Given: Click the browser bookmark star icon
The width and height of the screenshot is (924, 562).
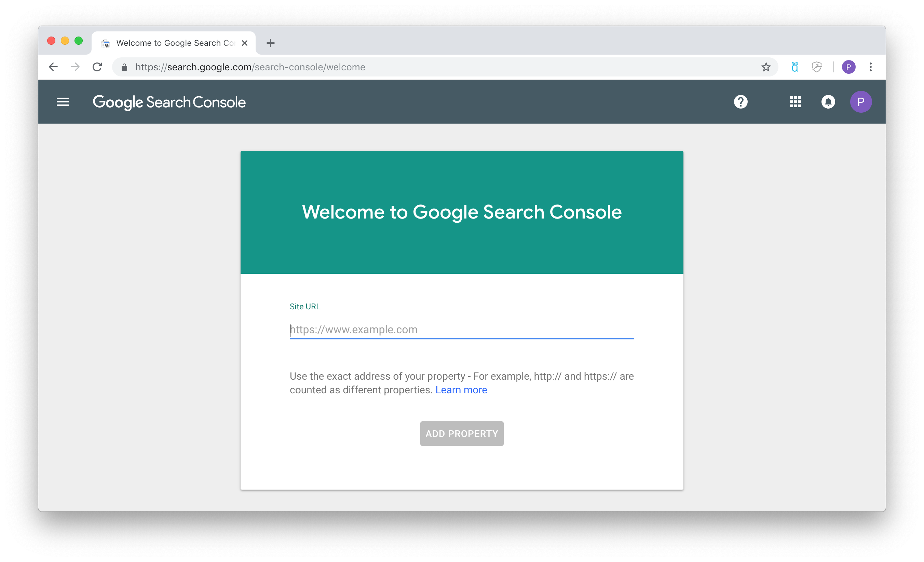Looking at the screenshot, I should point(765,66).
